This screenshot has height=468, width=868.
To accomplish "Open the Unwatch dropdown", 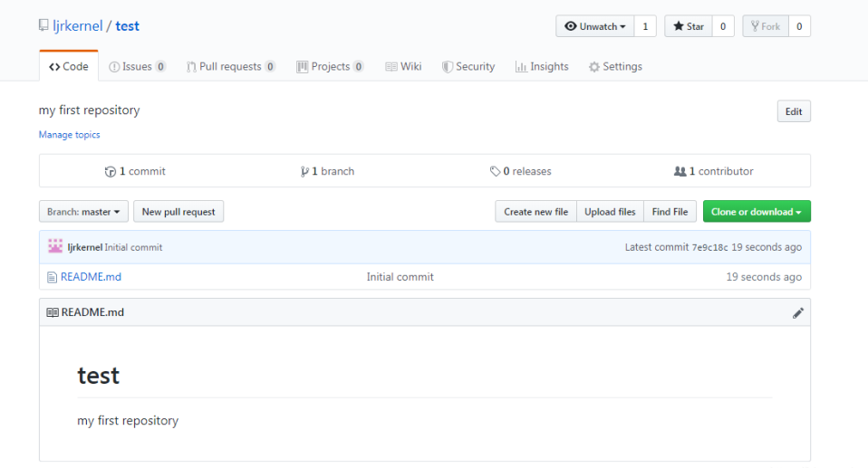I will [x=594, y=26].
